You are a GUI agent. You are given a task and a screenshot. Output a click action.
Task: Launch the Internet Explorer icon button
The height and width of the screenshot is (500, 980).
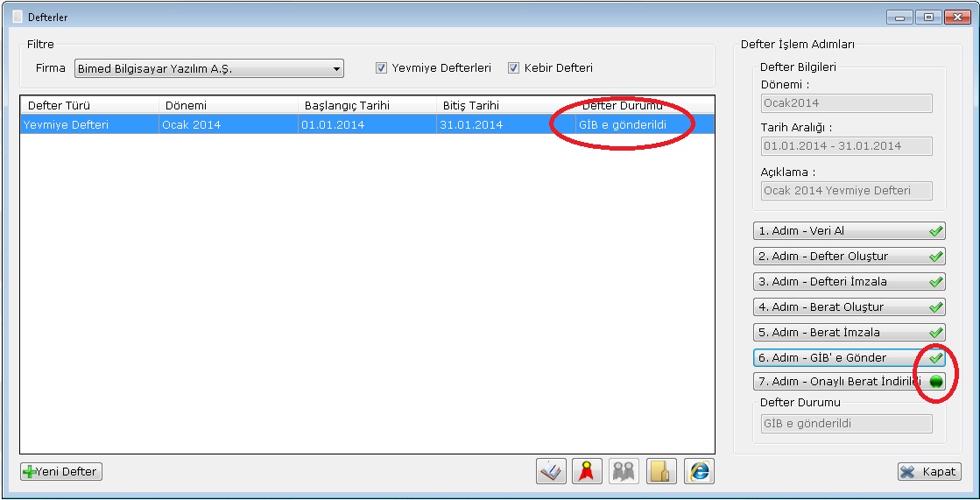(x=699, y=471)
